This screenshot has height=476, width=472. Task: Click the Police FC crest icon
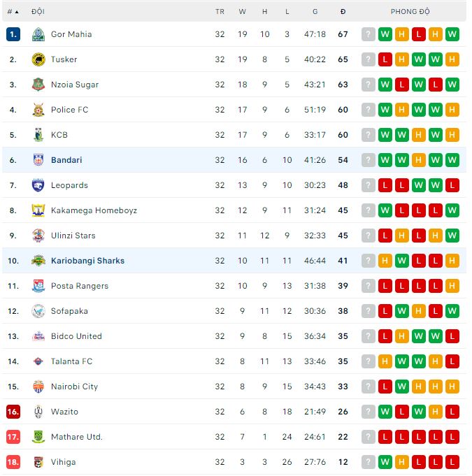38,110
